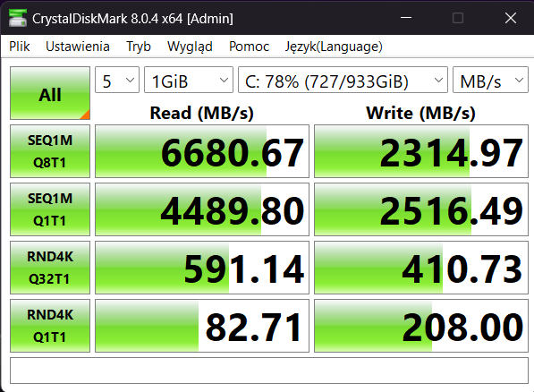Start the SEQ1M Q1T1 test
This screenshot has width=534, height=392.
click(50, 209)
